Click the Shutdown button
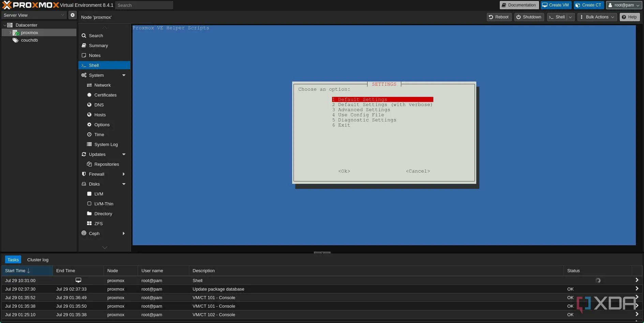Image resolution: width=644 pixels, height=323 pixels. [x=529, y=17]
